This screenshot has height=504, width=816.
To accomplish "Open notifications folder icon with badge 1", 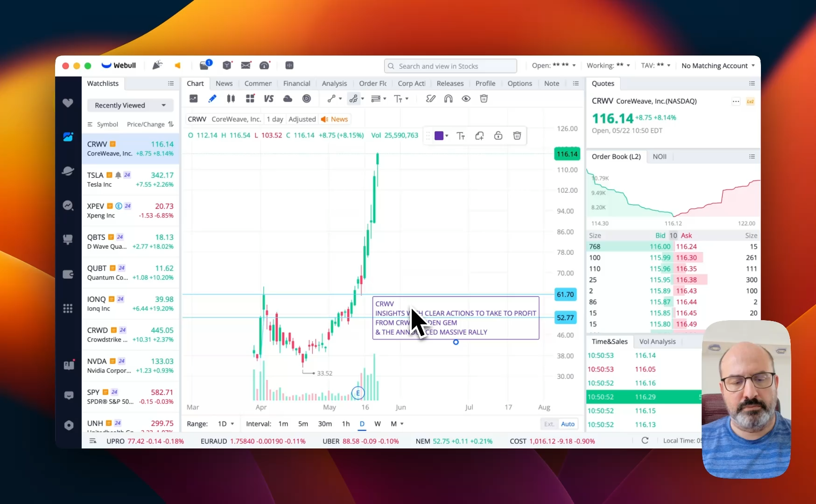I will coord(205,65).
